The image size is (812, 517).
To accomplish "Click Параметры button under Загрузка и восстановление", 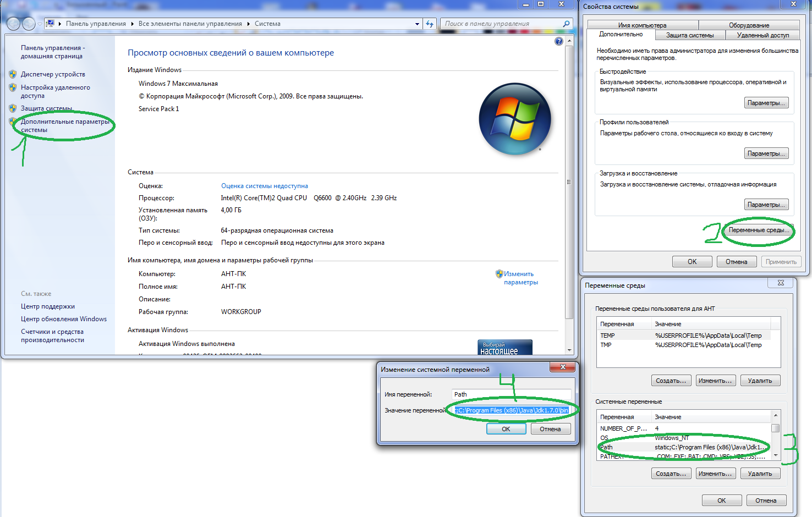I will pyautogui.click(x=767, y=205).
